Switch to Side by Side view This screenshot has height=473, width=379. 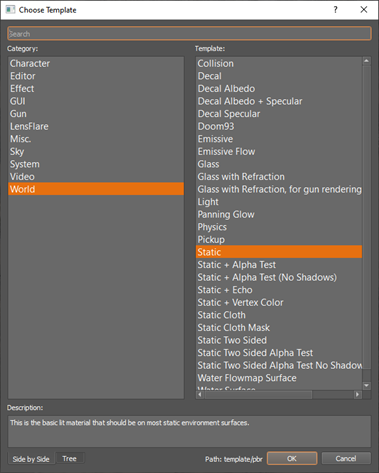(x=31, y=459)
